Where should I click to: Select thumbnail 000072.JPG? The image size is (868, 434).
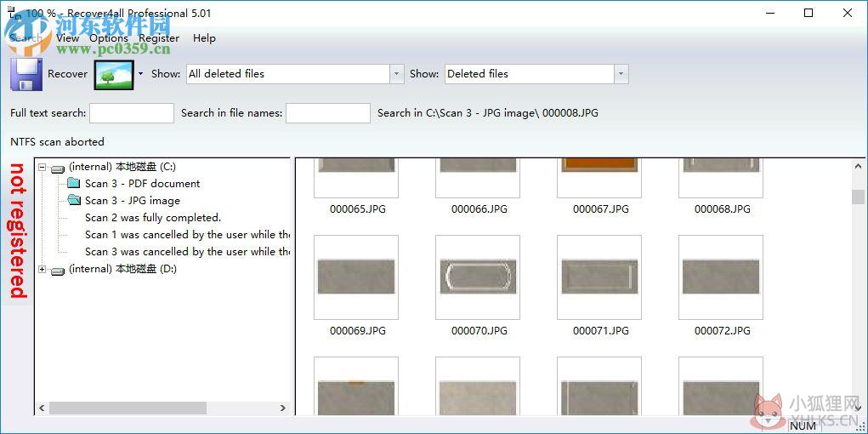point(721,277)
